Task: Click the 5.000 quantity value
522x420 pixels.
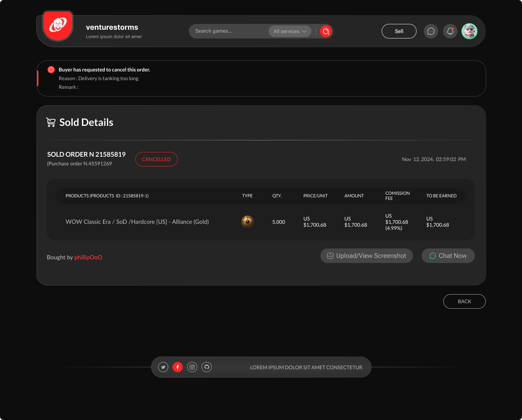Action: point(279,222)
